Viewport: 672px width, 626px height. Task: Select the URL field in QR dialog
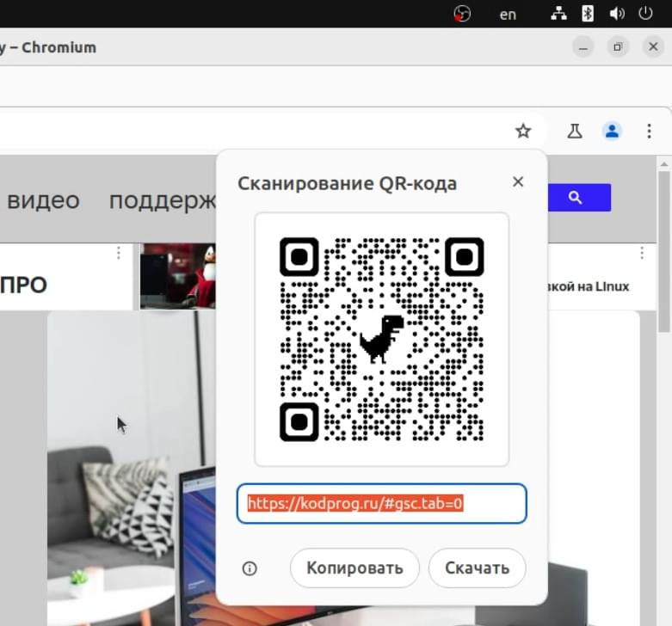pos(381,504)
